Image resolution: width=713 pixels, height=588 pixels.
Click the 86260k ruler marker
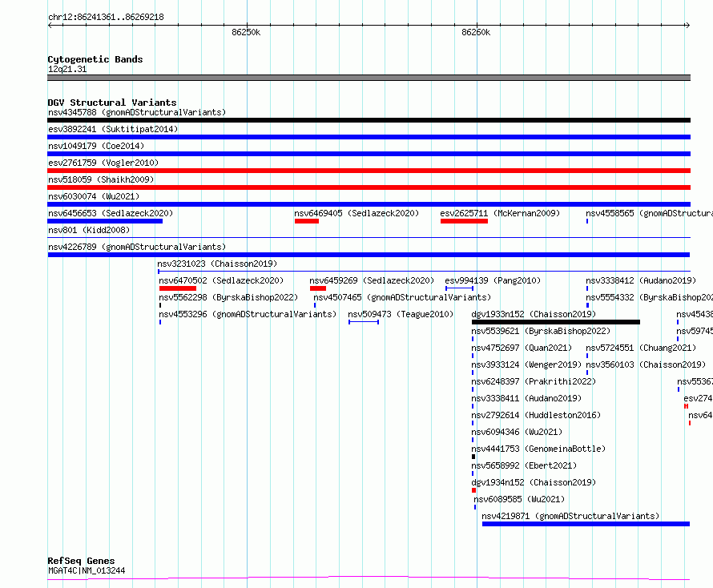point(476,32)
